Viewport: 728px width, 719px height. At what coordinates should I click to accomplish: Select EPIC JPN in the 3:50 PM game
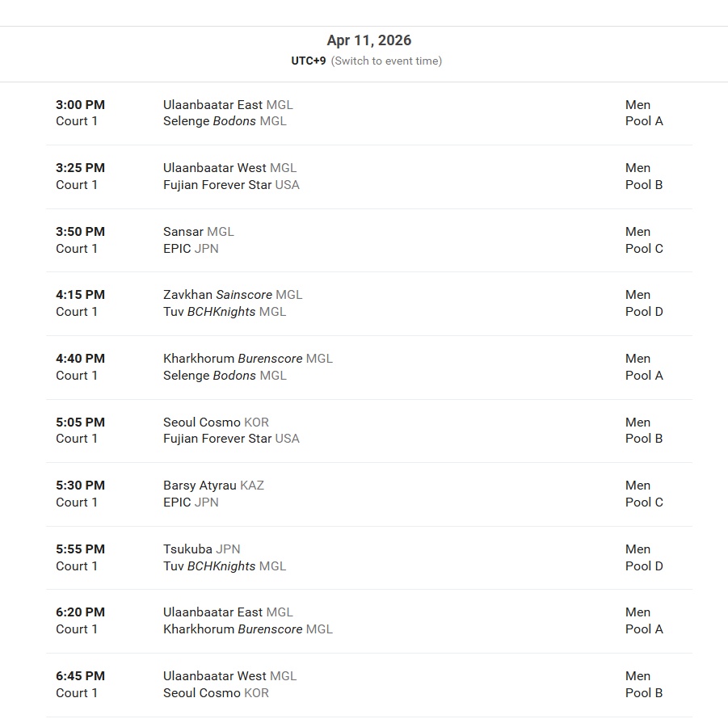[x=191, y=249]
